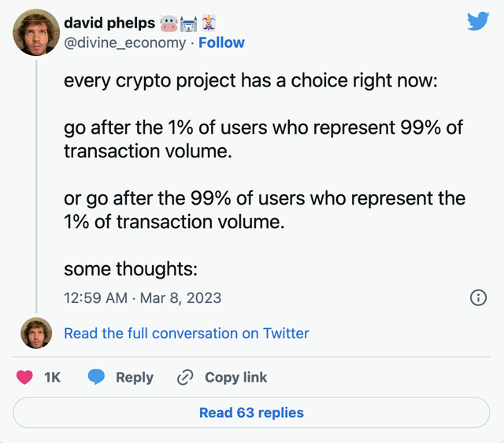Open david phelps's large profile avatar
This screenshot has height=443, width=504.
click(35, 31)
